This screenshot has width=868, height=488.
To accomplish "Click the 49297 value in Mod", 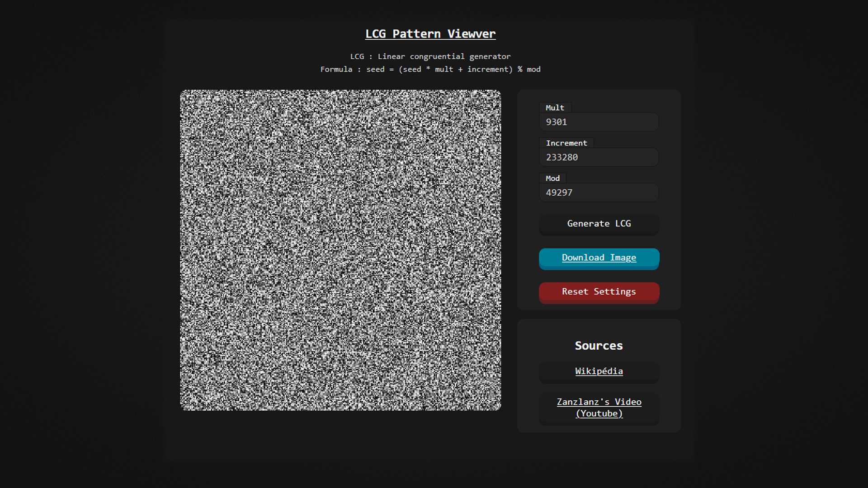I will tap(559, 192).
